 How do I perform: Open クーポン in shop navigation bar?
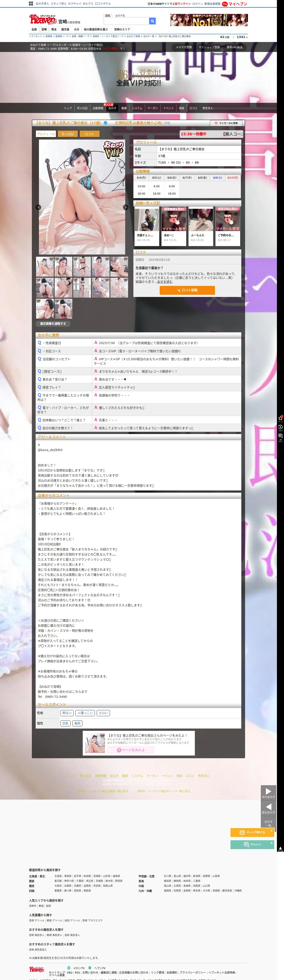click(x=153, y=108)
